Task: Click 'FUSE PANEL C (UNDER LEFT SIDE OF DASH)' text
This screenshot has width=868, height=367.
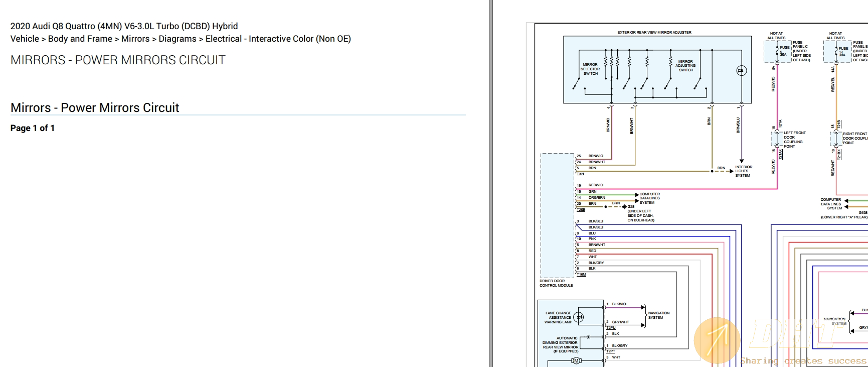Action: tap(801, 51)
